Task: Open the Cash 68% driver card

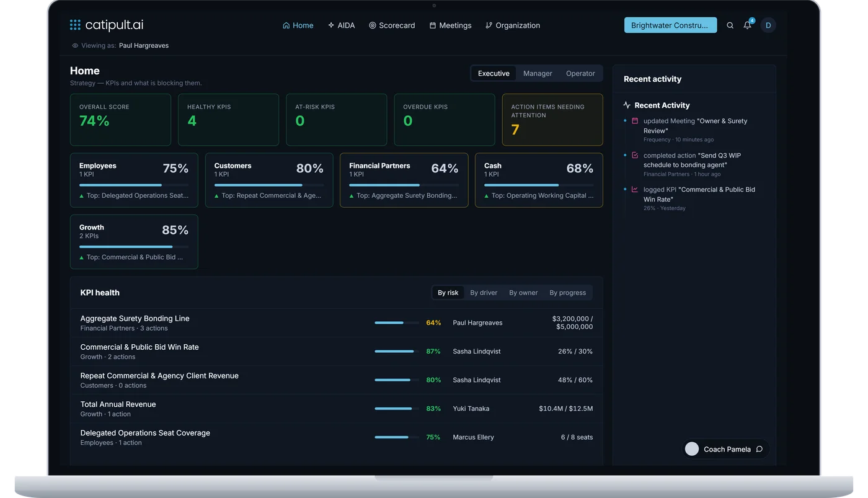Action: pyautogui.click(x=539, y=180)
